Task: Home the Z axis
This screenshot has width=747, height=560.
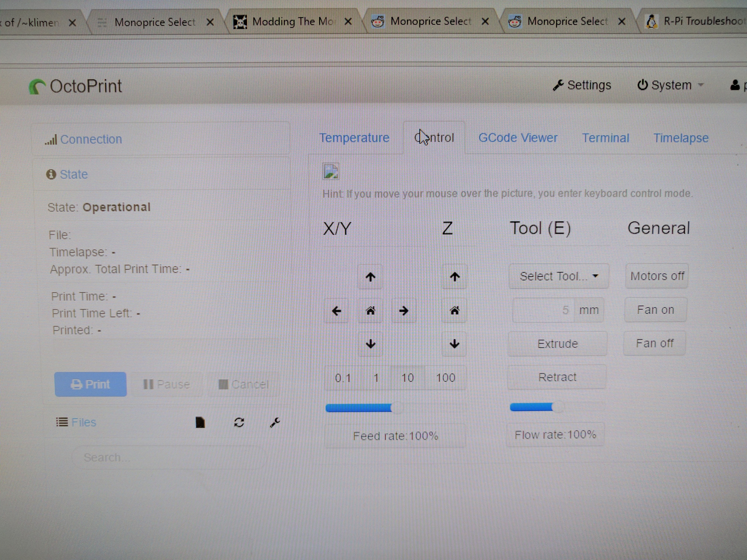Action: click(454, 311)
